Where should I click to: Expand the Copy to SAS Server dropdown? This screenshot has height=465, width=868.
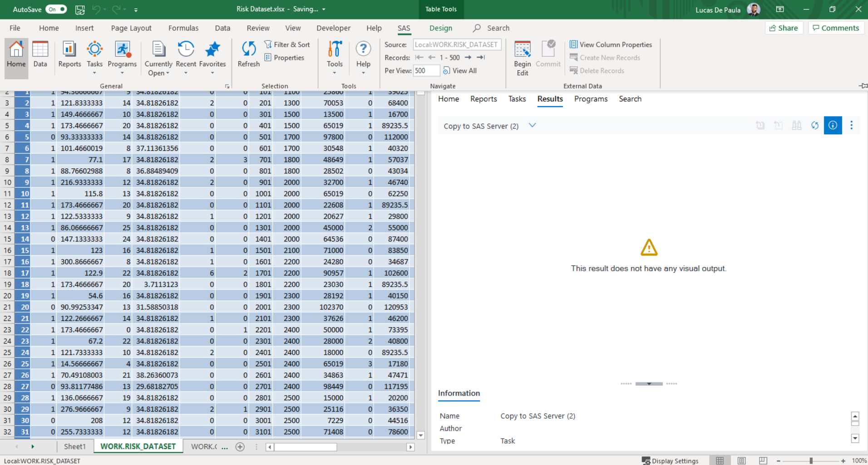pyautogui.click(x=533, y=126)
